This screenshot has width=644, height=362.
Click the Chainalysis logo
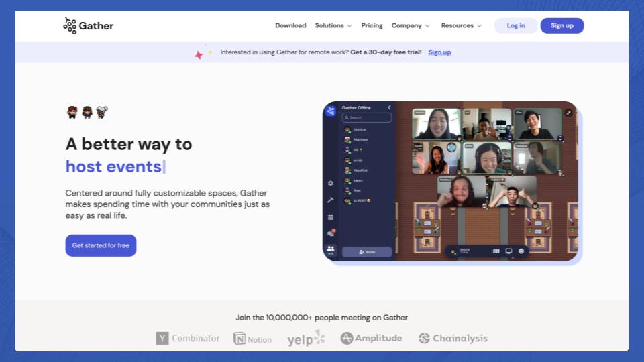click(x=453, y=338)
